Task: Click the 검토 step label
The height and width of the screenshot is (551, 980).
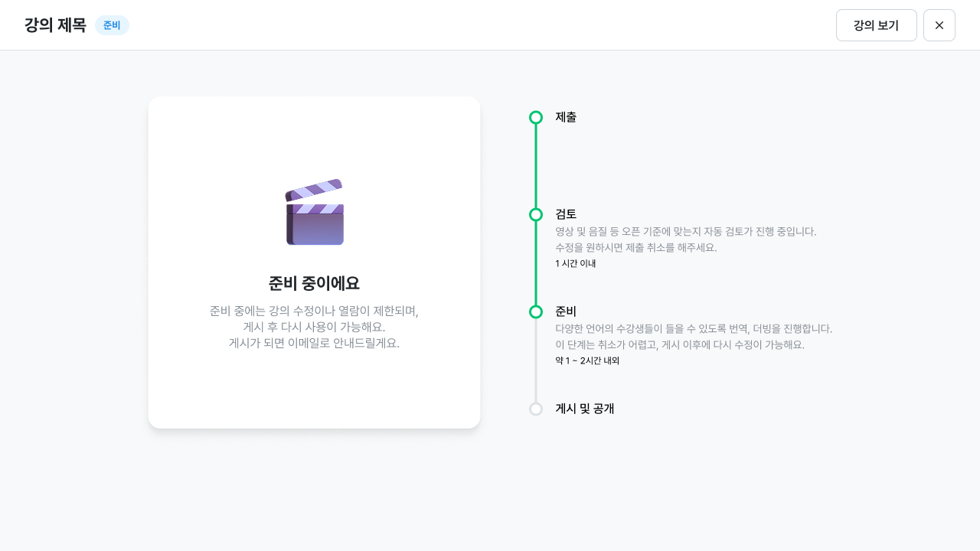Action: 566,214
